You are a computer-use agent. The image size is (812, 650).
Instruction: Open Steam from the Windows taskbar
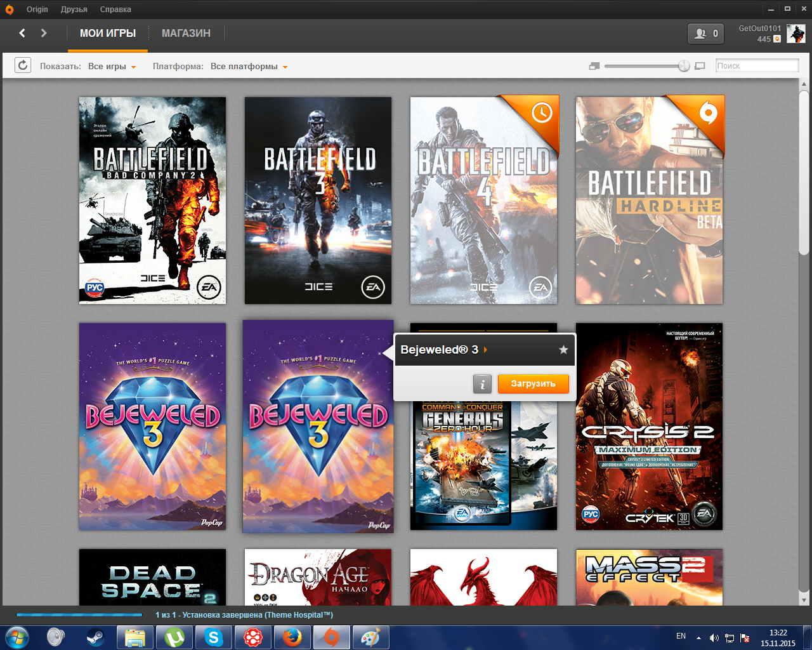pos(95,637)
